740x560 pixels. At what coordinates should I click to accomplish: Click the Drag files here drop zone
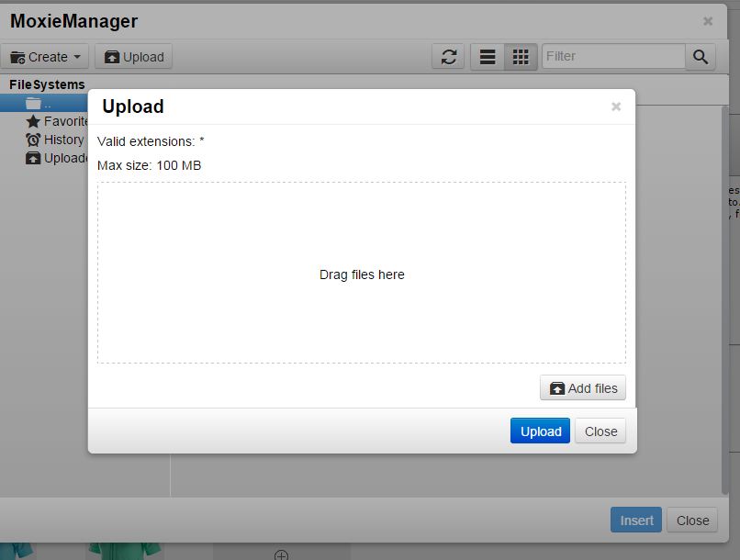pyautogui.click(x=362, y=273)
